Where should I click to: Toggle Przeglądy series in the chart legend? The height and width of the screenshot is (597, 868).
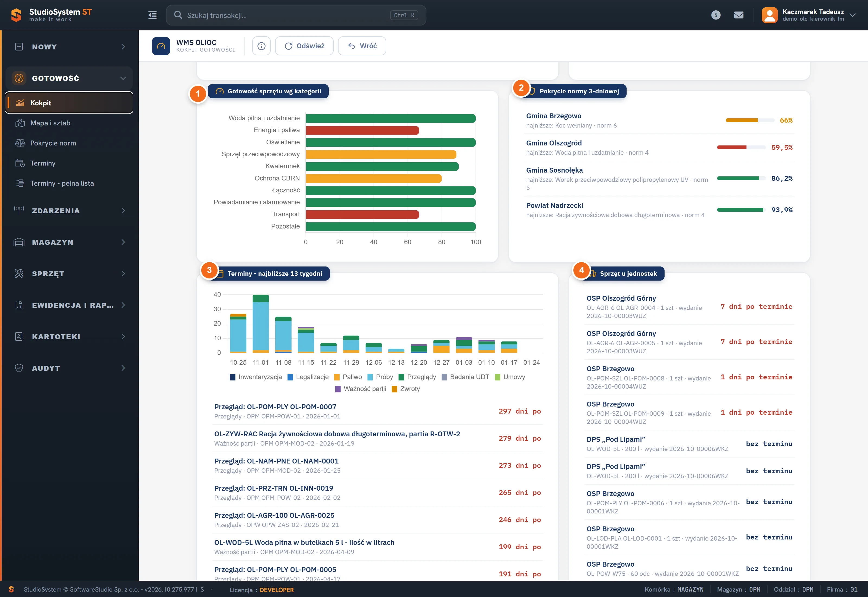pos(417,377)
